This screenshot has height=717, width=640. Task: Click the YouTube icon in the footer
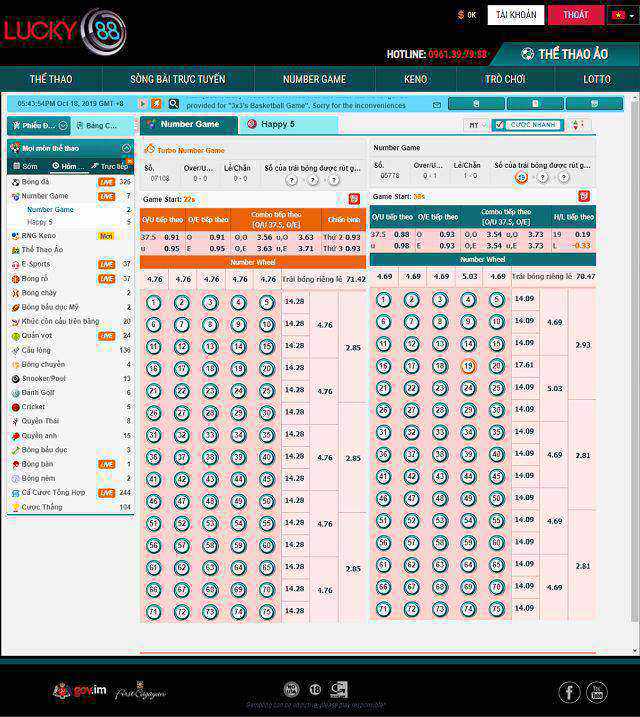click(597, 692)
